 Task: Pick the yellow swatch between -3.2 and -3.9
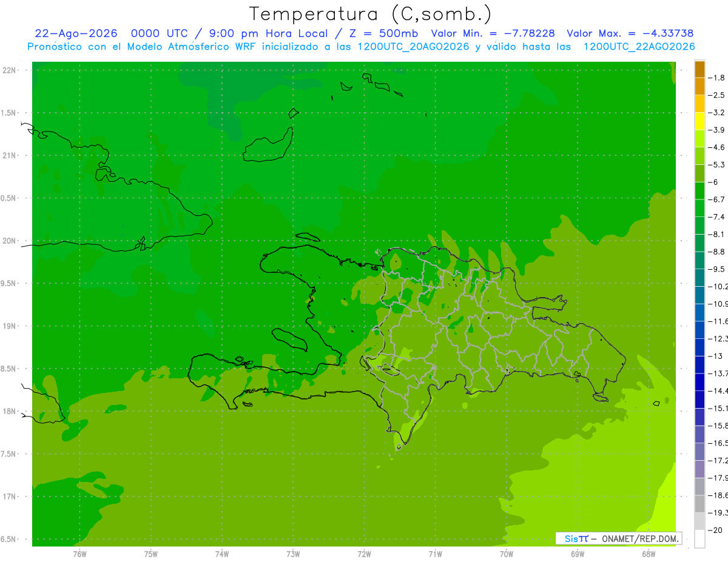699,121
